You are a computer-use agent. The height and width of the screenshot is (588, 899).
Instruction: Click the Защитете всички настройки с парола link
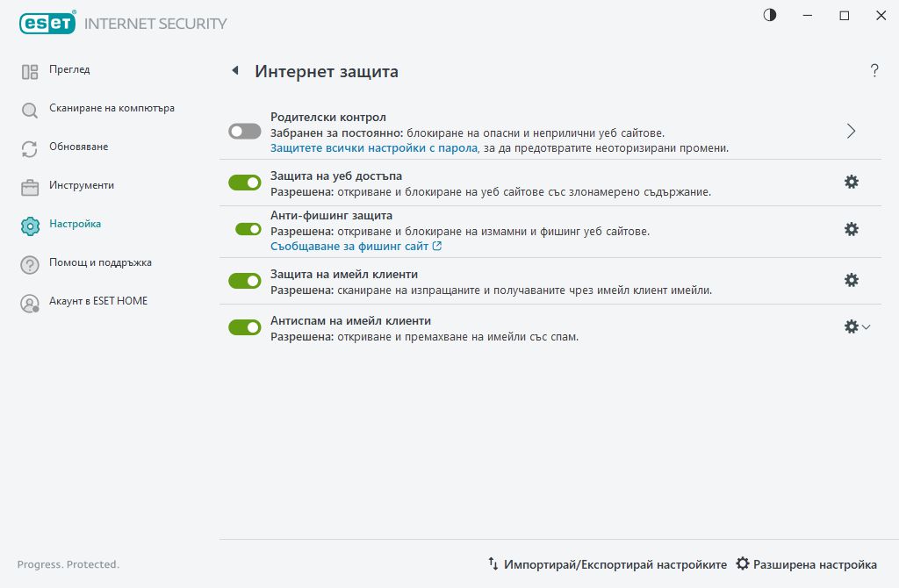[373, 148]
